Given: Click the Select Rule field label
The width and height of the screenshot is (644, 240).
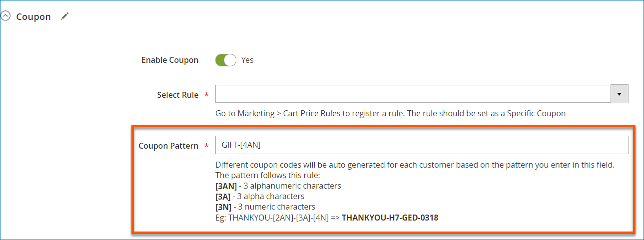Looking at the screenshot, I should 178,95.
